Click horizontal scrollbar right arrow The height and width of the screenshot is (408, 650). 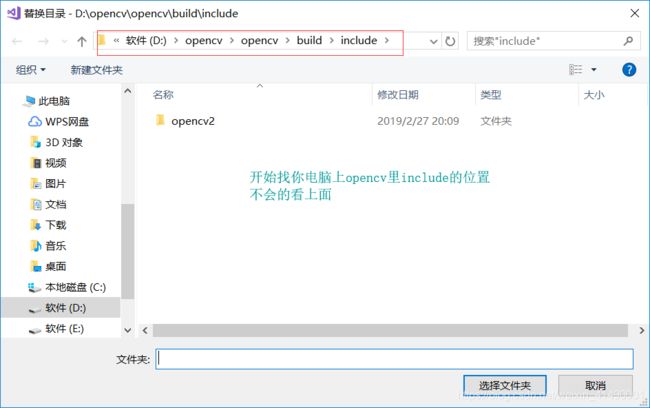[642, 330]
